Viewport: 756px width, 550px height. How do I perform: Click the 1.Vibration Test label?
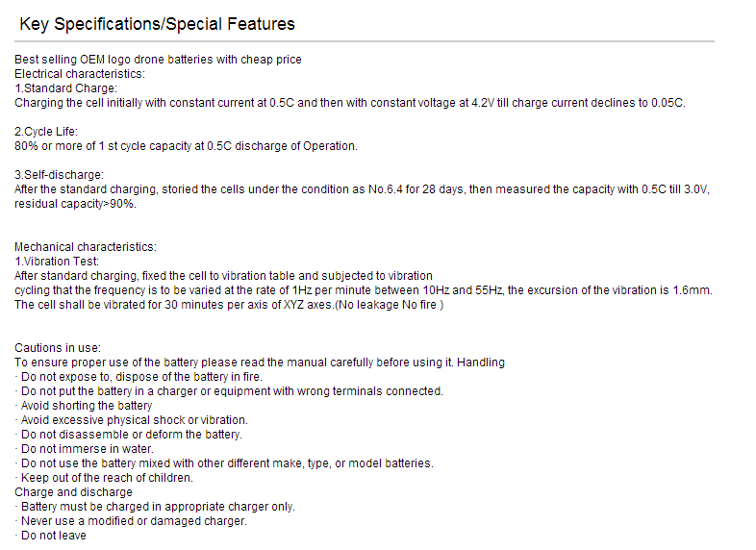(x=57, y=262)
